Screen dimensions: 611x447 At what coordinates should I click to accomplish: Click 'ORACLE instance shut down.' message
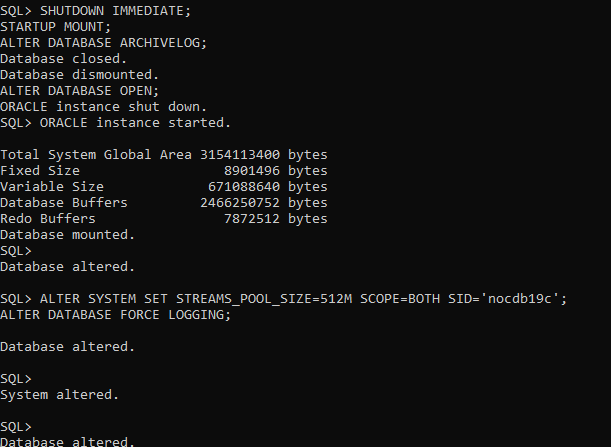(x=103, y=107)
